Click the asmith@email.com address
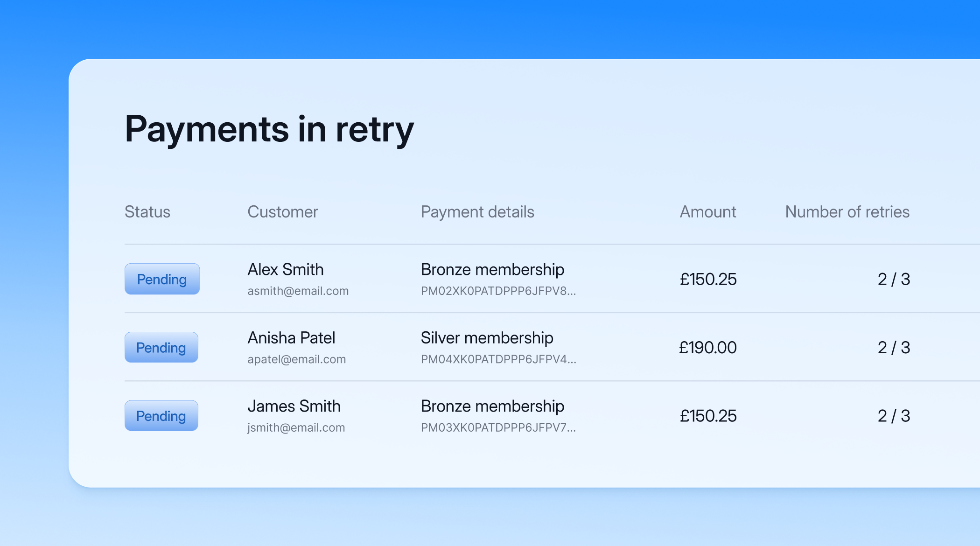The width and height of the screenshot is (980, 546). pos(298,291)
